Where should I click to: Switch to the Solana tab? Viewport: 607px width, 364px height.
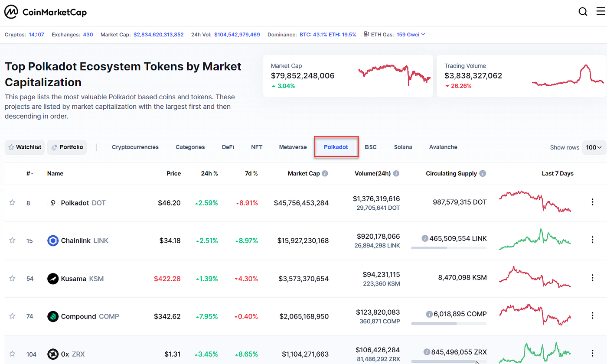coord(403,147)
